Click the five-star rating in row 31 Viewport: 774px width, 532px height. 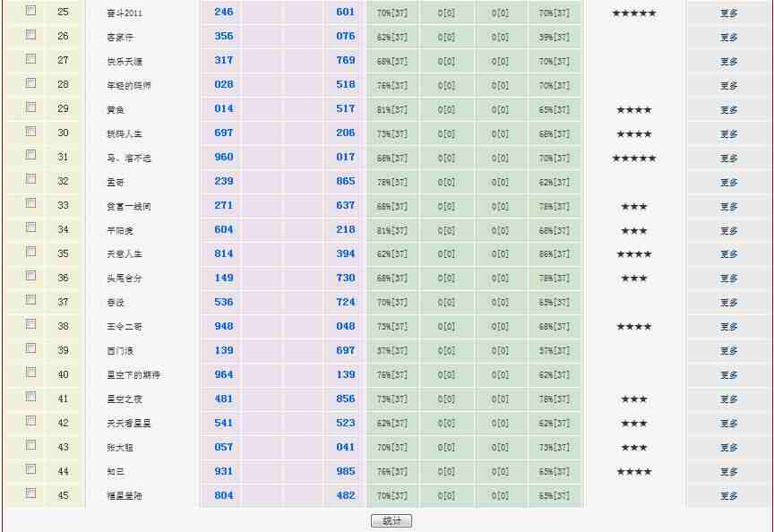pos(633,159)
